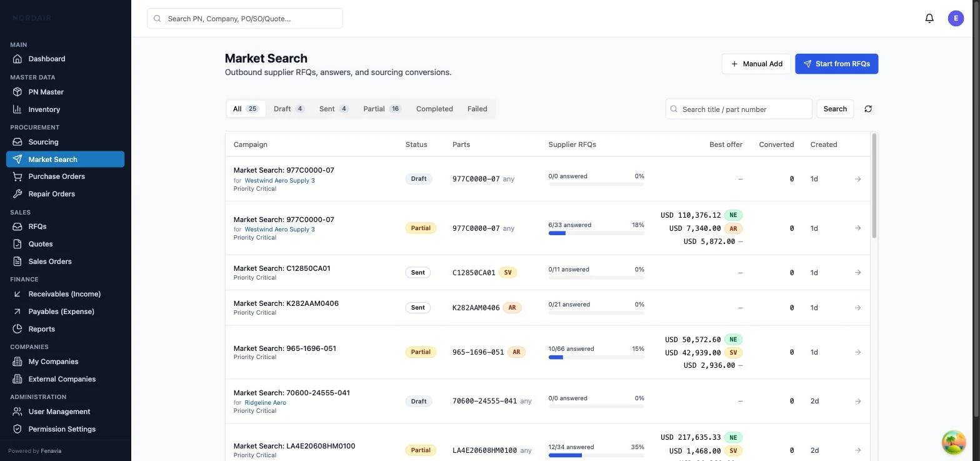Switch to the Draft tab
Viewport: 980px width, 461px height.
pyautogui.click(x=289, y=109)
